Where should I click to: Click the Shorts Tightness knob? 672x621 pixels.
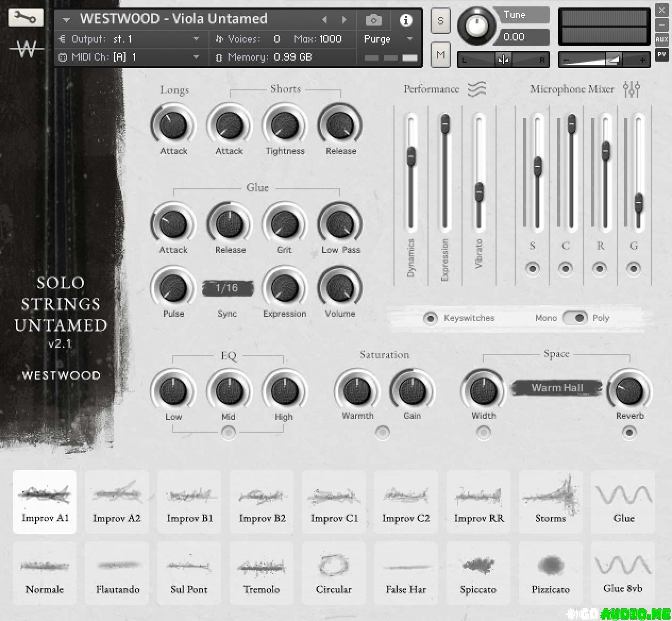[285, 125]
